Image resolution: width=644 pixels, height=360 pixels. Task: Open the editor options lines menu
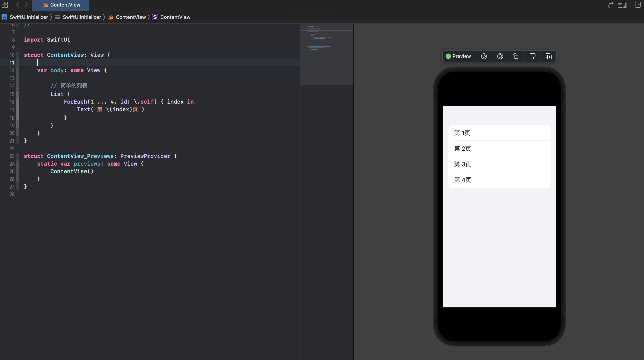(x=622, y=5)
